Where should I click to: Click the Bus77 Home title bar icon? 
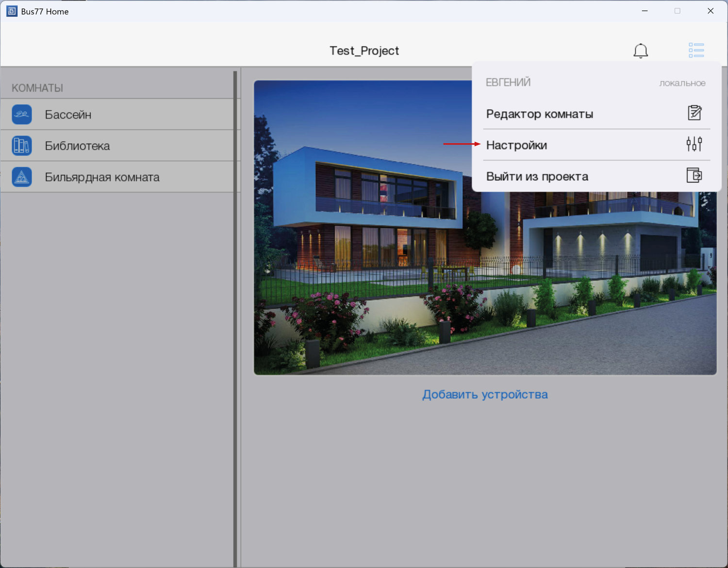(x=12, y=11)
